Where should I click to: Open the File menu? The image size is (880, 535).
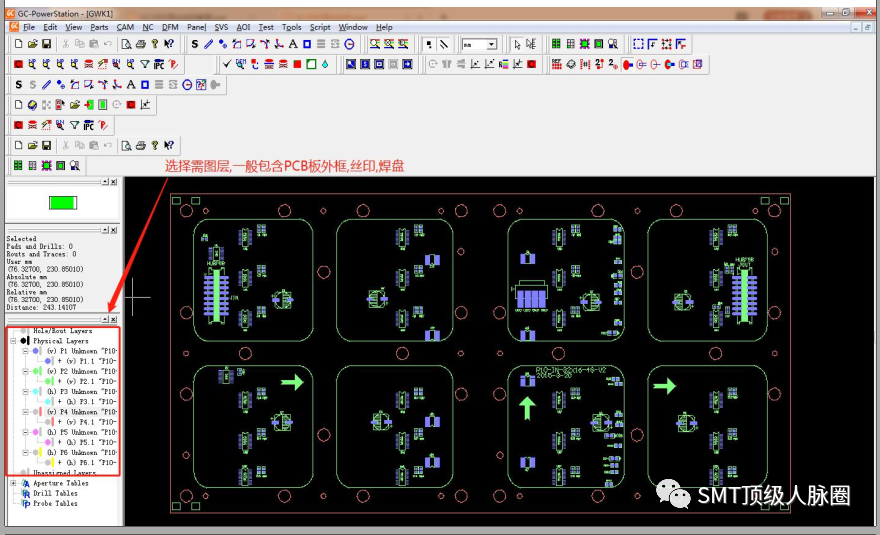pos(29,27)
